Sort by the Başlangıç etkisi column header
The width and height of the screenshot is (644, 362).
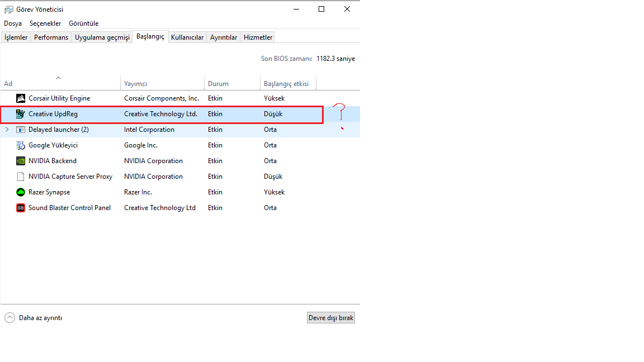coord(288,83)
